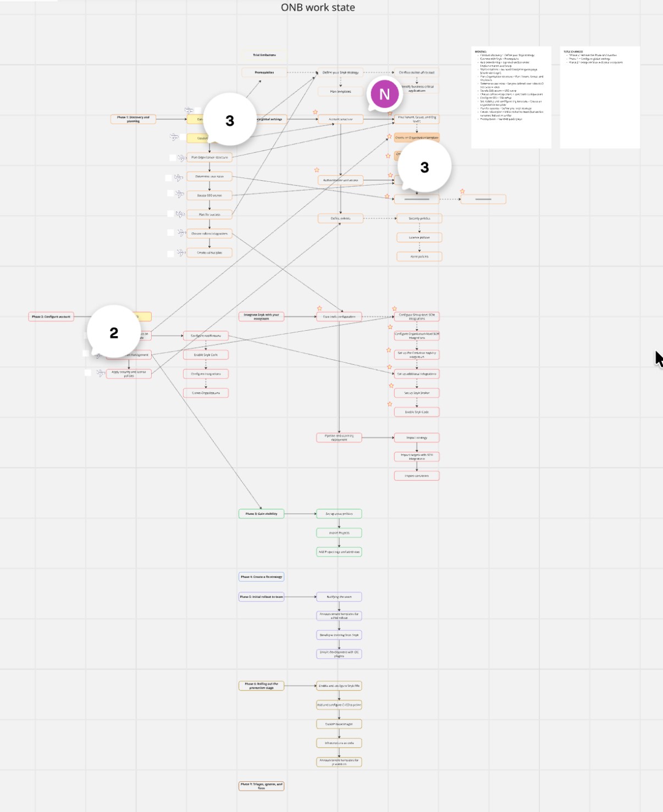Check the checkbox beside "Plan for success"
Image resolution: width=663 pixels, height=812 pixels.
pos(170,214)
